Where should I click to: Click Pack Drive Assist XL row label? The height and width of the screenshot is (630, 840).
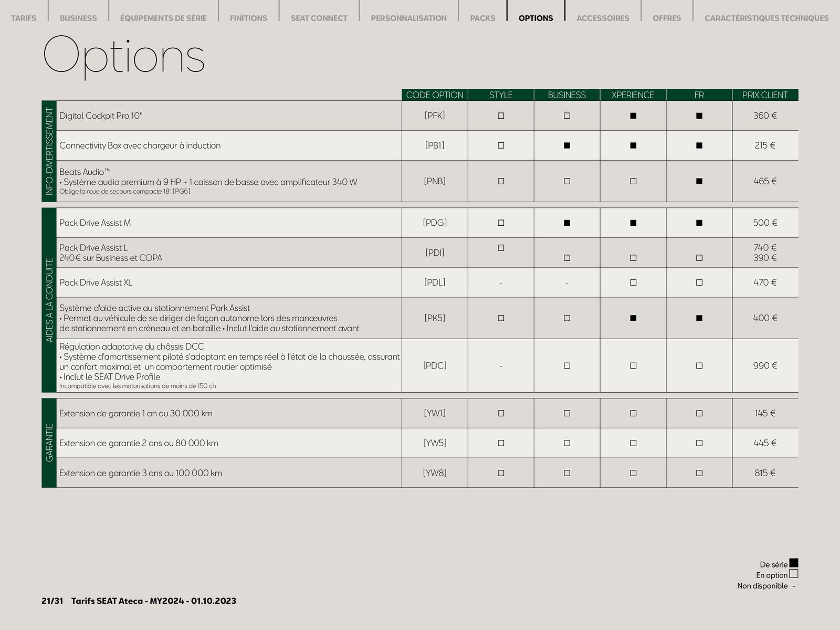pos(96,282)
